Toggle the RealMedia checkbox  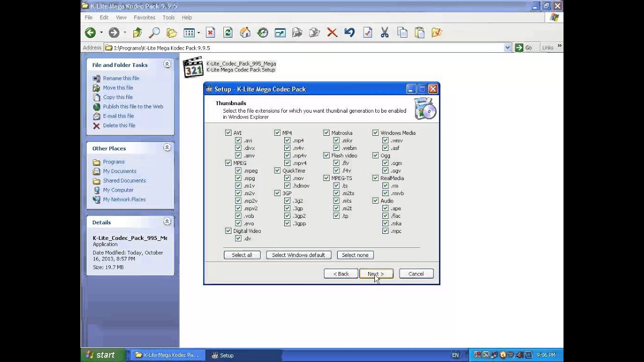pyautogui.click(x=375, y=178)
